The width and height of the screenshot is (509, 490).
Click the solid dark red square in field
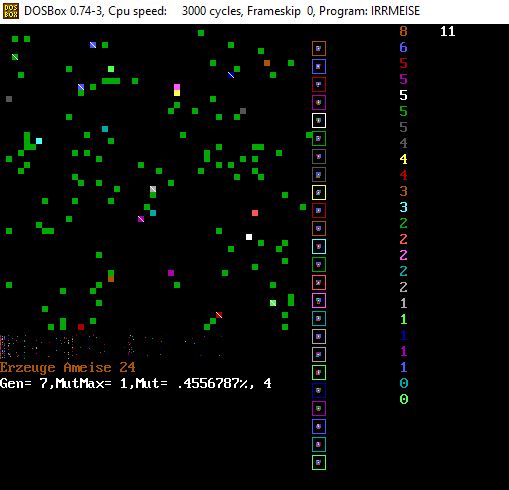pyautogui.click(x=81, y=327)
